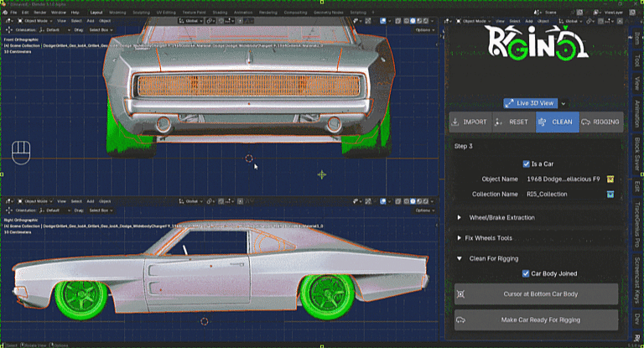Select material preview shading in front viewport
Viewport: 644px width, 348px height.
419,20
